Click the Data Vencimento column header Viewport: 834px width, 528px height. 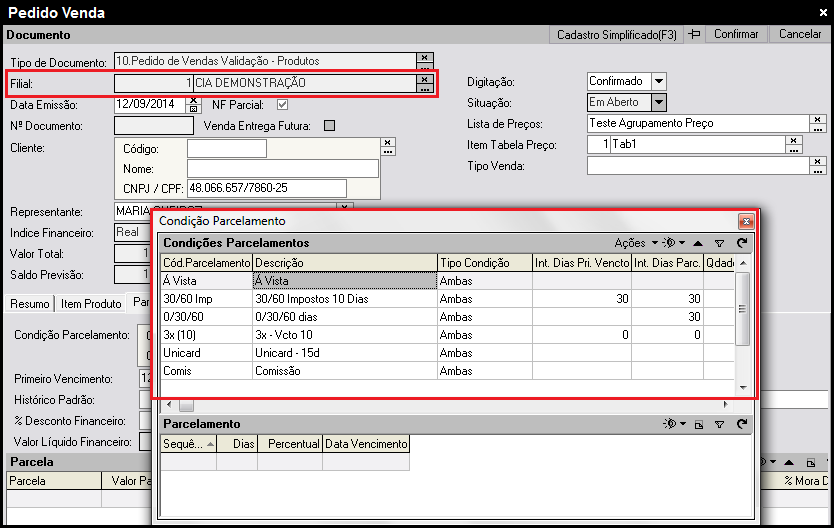coord(366,444)
